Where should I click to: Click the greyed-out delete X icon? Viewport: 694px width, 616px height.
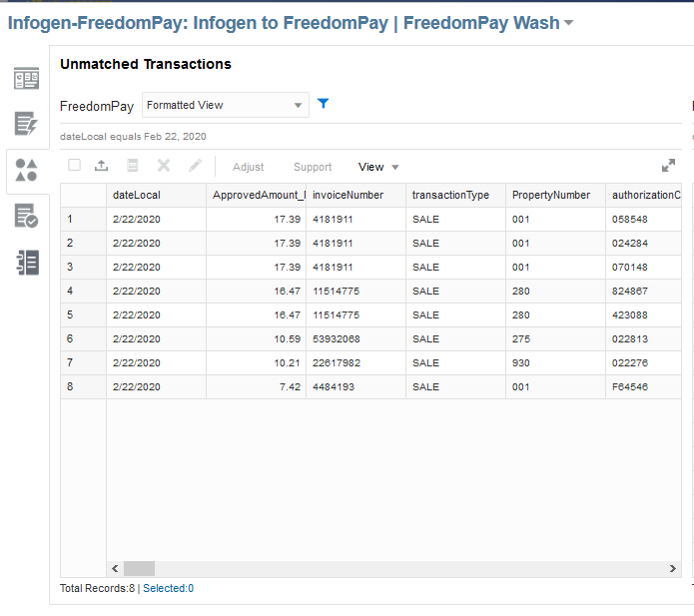164,166
